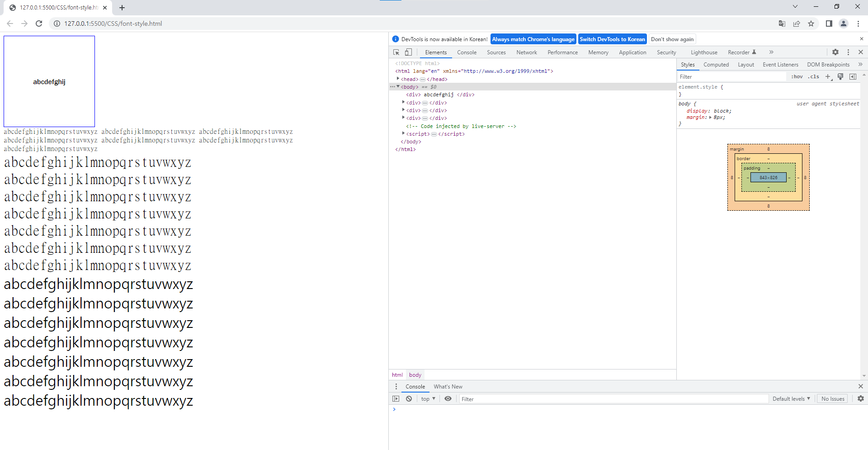Open console settings gear

point(861,399)
